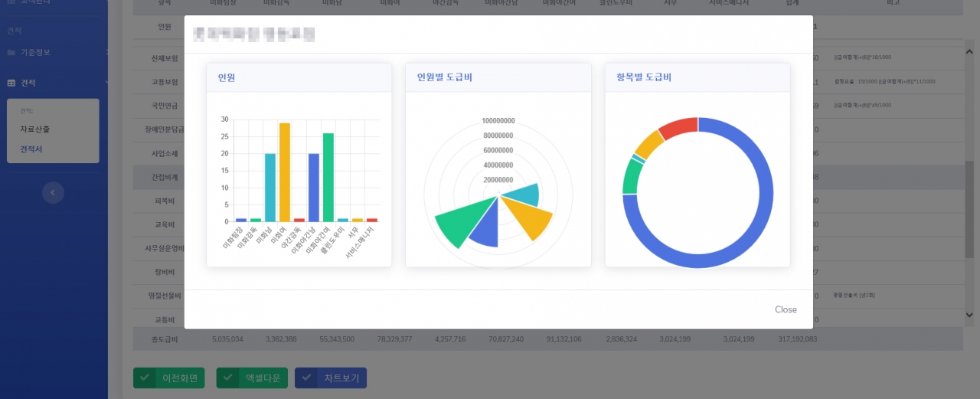The height and width of the screenshot is (399, 980).
Task: Click the value 70,827,240 in 총도급비 row
Action: 505,338
